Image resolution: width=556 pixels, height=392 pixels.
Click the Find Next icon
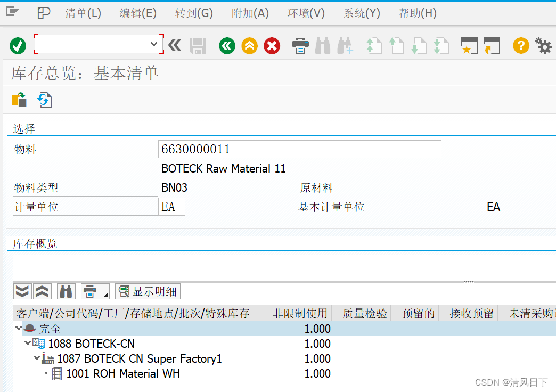click(345, 46)
